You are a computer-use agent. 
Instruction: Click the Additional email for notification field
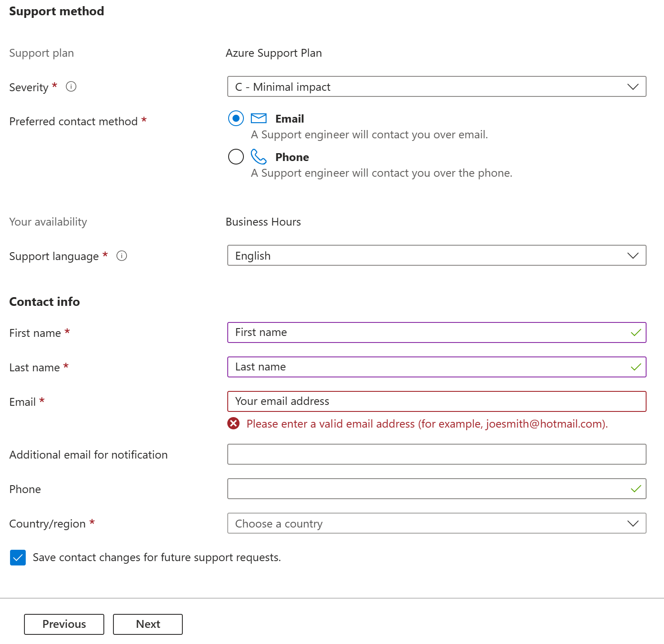tap(436, 454)
